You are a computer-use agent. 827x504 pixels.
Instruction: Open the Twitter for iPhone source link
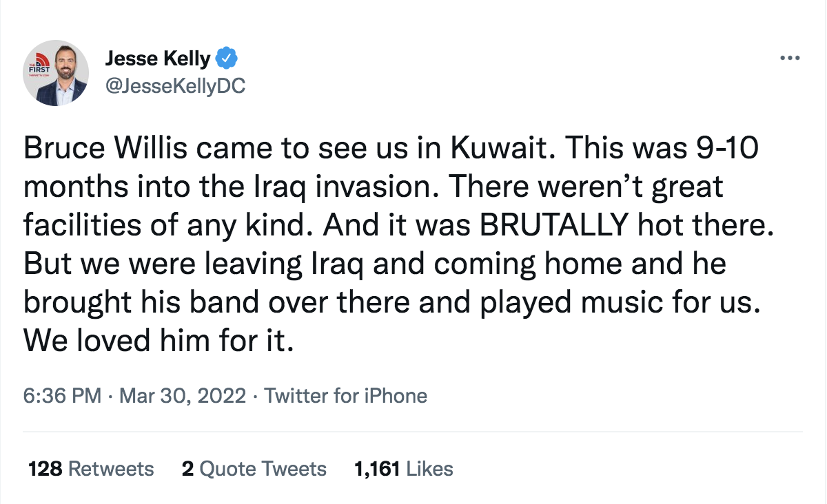pos(346,396)
